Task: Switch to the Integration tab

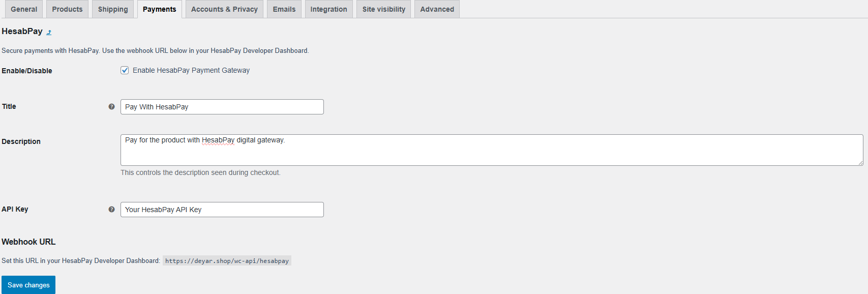Action: click(329, 9)
